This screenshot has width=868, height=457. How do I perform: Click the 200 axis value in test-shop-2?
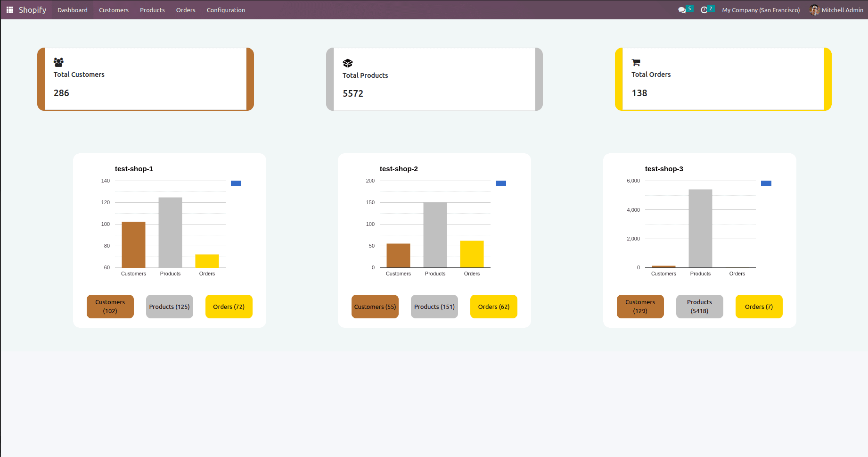(370, 181)
